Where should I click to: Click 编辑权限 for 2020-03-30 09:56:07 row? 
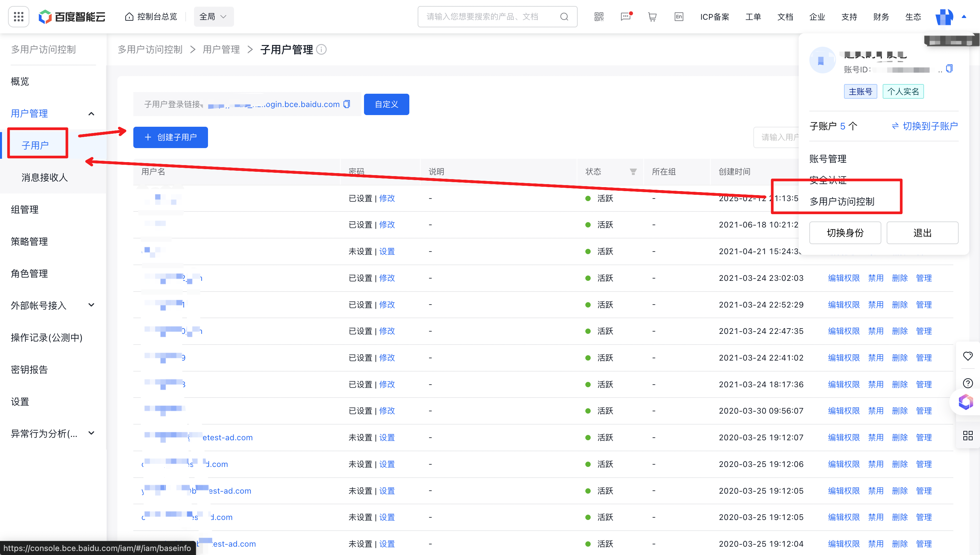tap(844, 411)
